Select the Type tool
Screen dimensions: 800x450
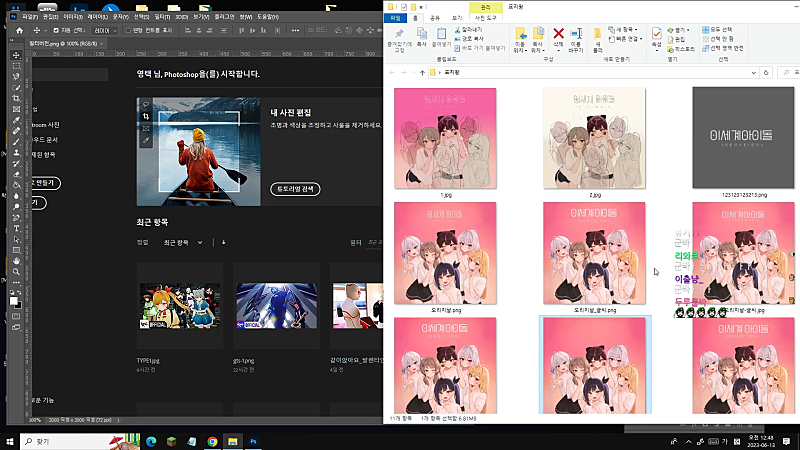coord(17,228)
